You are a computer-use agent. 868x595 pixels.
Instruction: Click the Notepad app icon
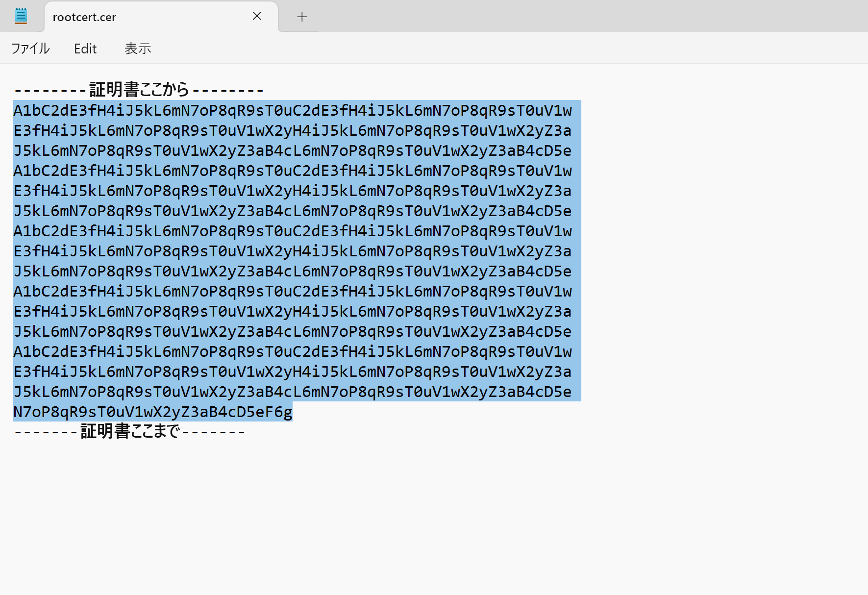coord(21,16)
